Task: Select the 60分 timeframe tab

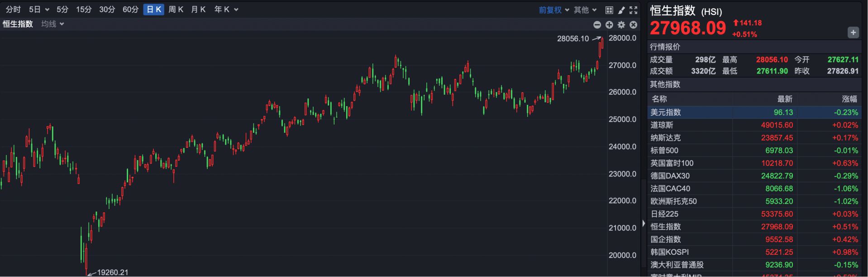Action: pos(130,10)
